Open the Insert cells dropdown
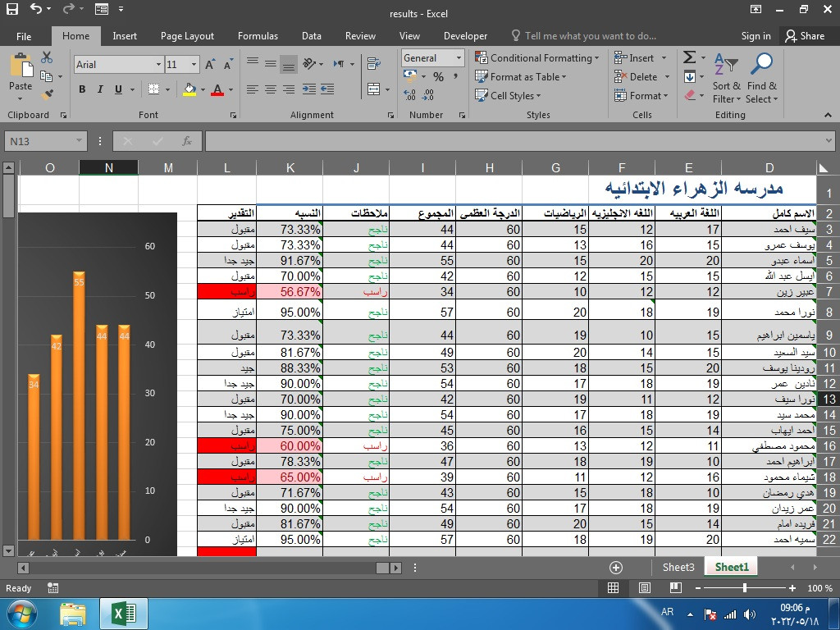Viewport: 840px width, 630px height. point(664,58)
